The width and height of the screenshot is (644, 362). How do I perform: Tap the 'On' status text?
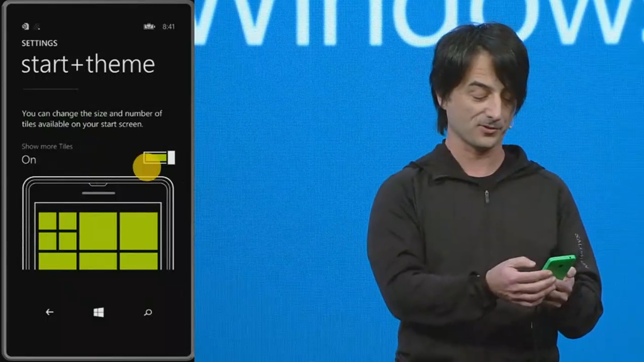[x=29, y=160]
